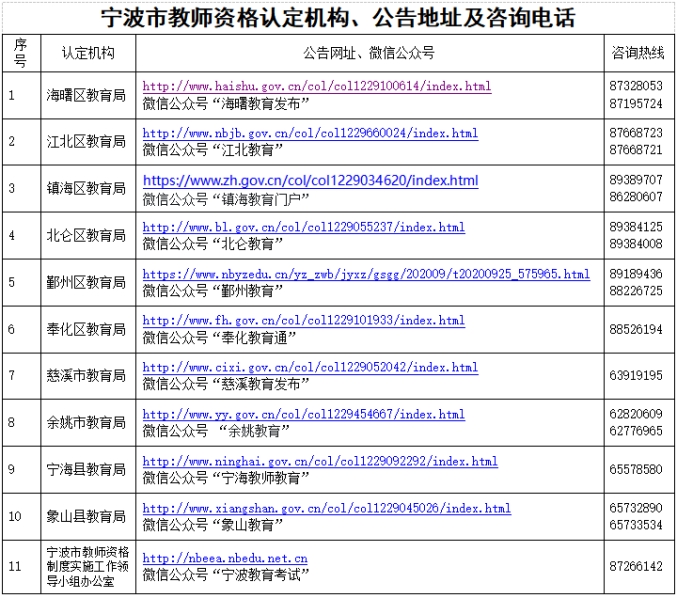The width and height of the screenshot is (677, 598).
Task: Click the hotline number 87328053
Action: click(636, 86)
